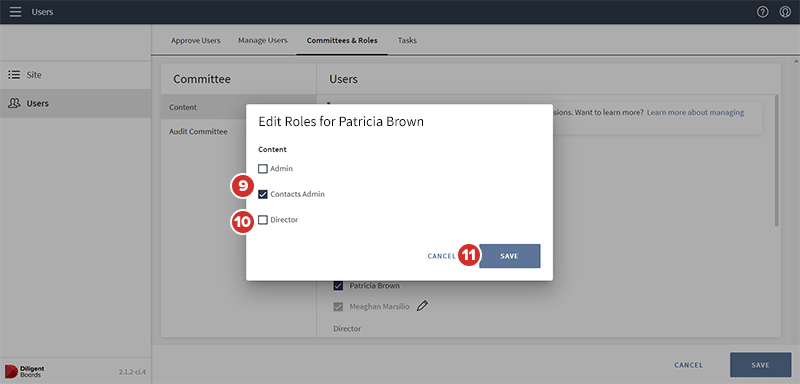Viewport: 800px width, 384px height.
Task: Click the pencil icon beside Meaghan Marsilio
Action: pos(422,306)
